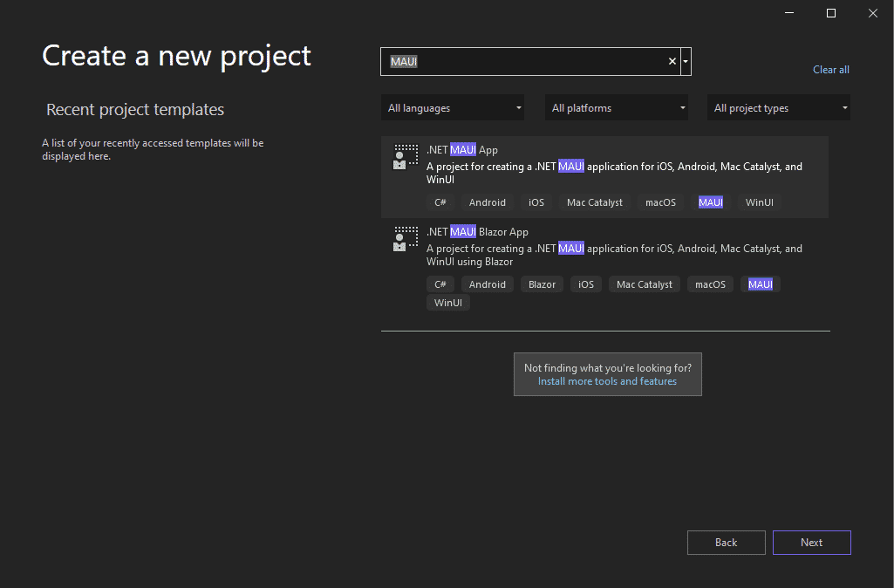Click the WinUI tag under .NET MAUI Blazor App
This screenshot has height=588, width=894.
coord(448,303)
